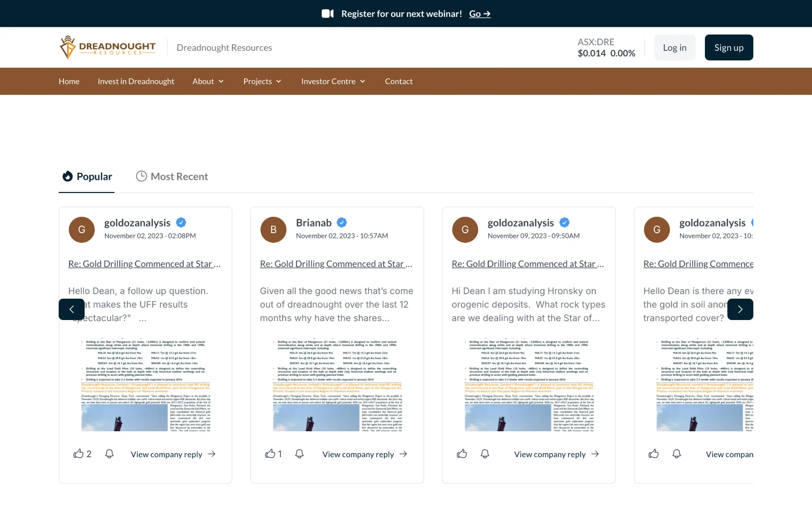Expand the Investor Centre dropdown
The image size is (812, 508).
333,81
